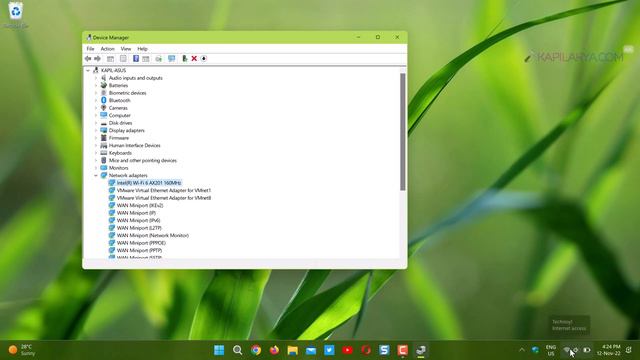Select WAN Miniport (L2TP)
This screenshot has width=640, height=360.
tap(139, 228)
